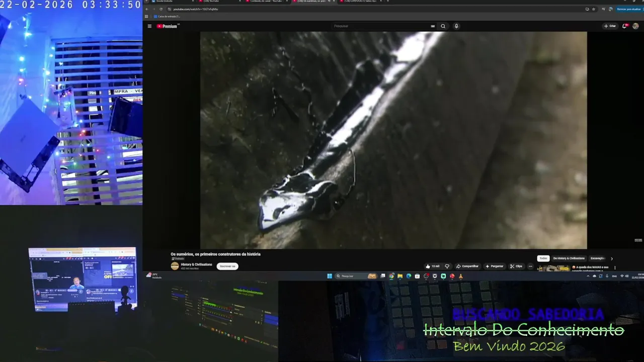Viewport: 644px width, 362px height.
Task: Click the Reiniciar para atualizar button
Action: [x=628, y=9]
